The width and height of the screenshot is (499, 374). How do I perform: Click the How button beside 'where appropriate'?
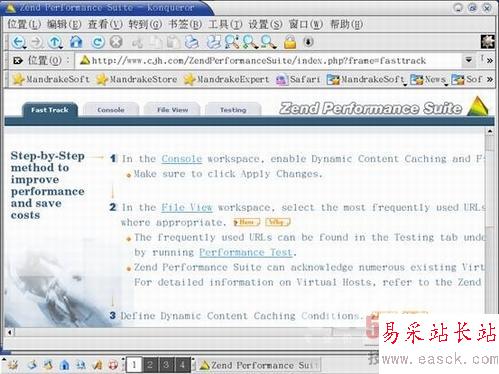[x=247, y=222]
